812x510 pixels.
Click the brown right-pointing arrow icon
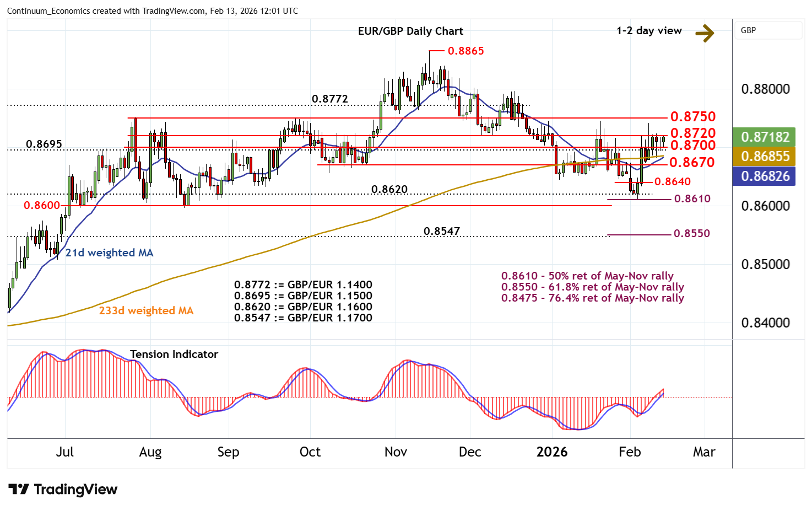tap(704, 33)
